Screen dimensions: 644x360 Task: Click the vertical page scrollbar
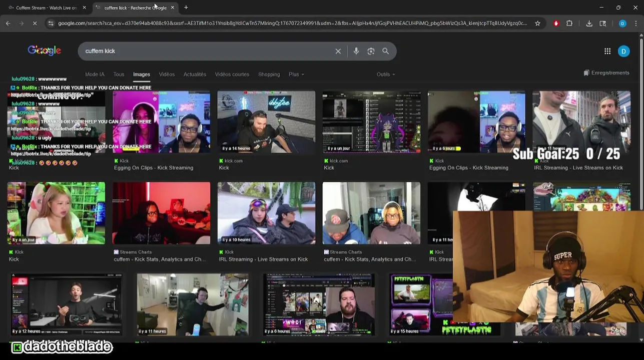(x=641, y=187)
